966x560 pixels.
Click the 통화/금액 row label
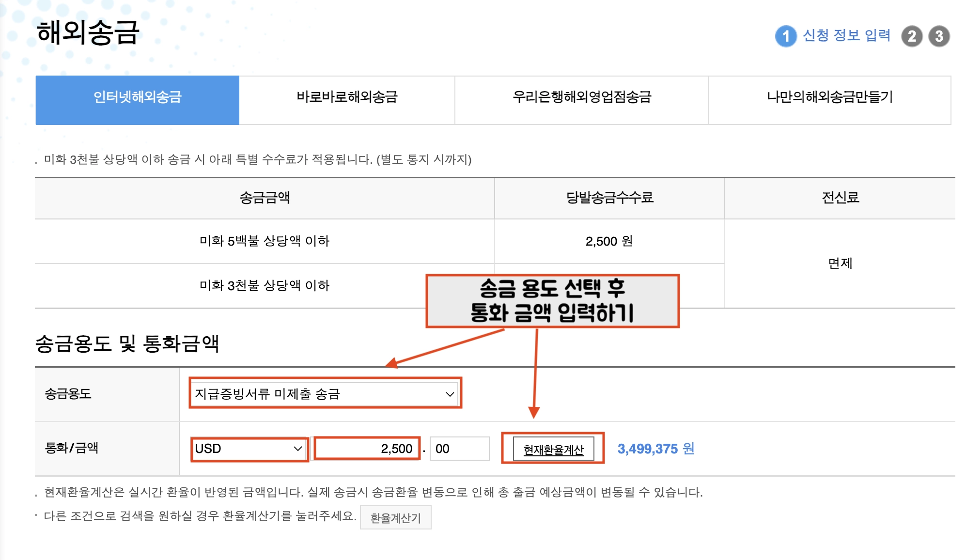[x=71, y=448]
